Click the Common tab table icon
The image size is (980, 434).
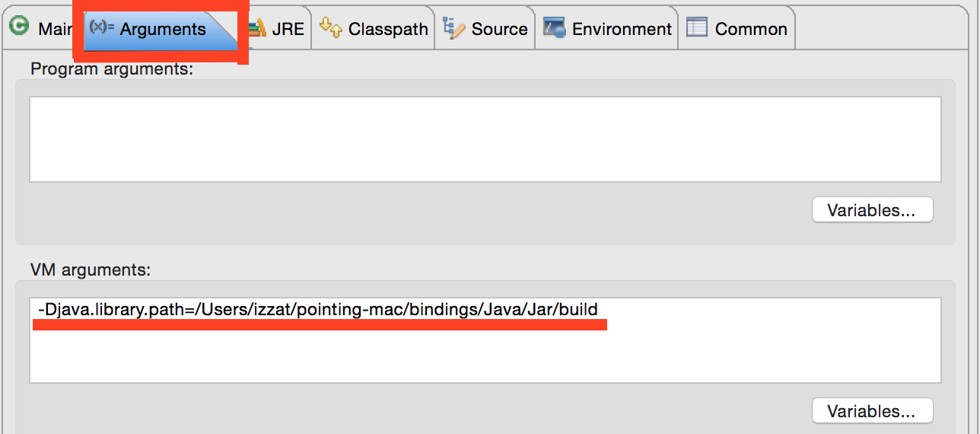point(697,28)
